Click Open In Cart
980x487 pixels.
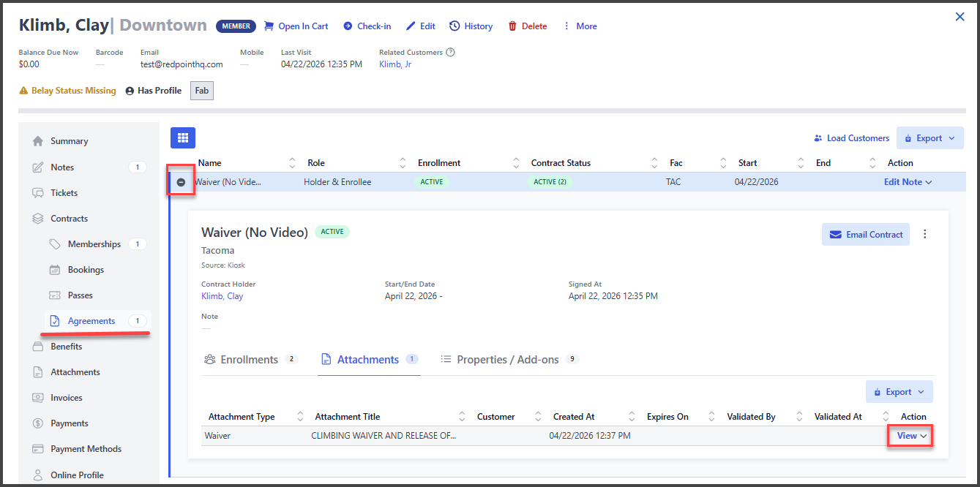click(296, 26)
